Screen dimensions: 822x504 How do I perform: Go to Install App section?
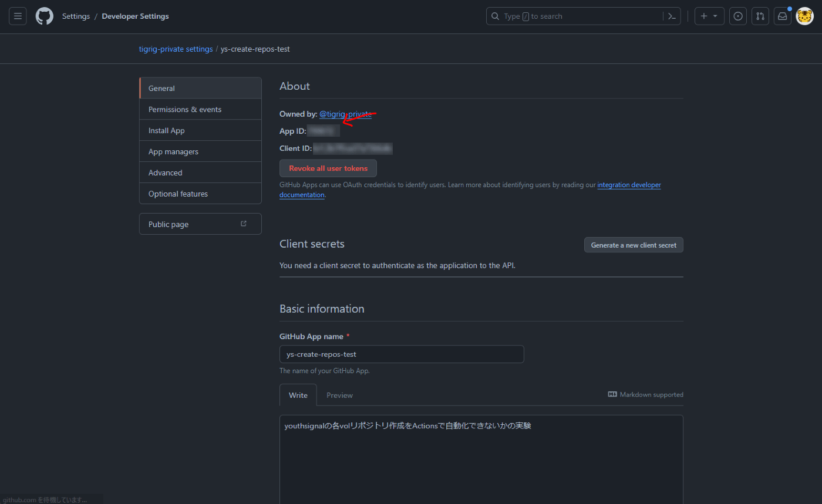200,130
